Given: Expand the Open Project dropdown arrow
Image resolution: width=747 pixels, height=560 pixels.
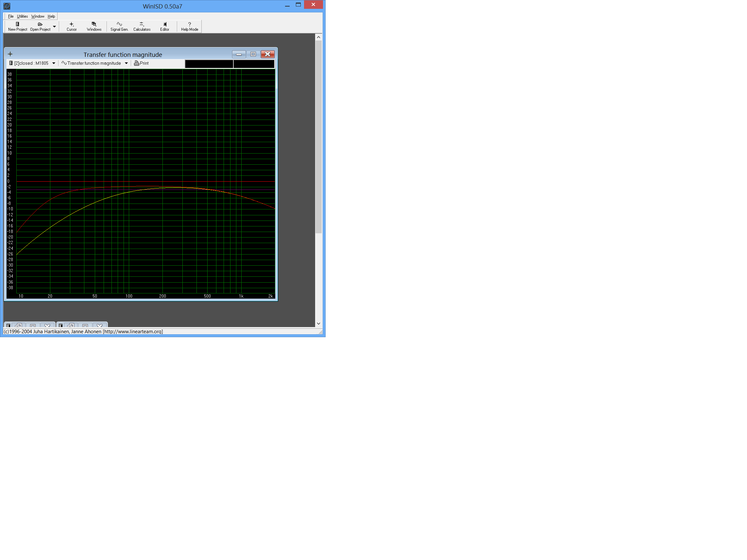Looking at the screenshot, I should 54,26.
